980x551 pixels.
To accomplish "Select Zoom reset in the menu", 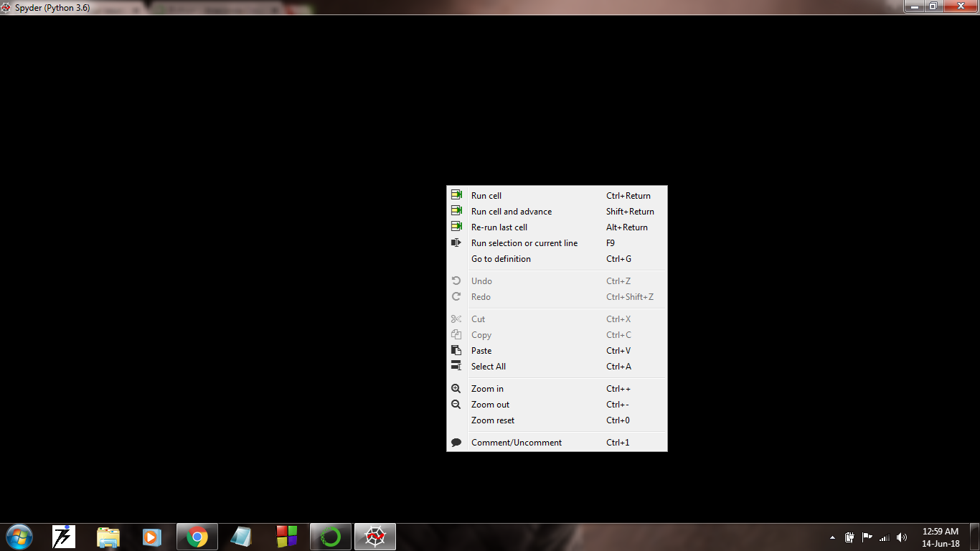I will (557, 420).
